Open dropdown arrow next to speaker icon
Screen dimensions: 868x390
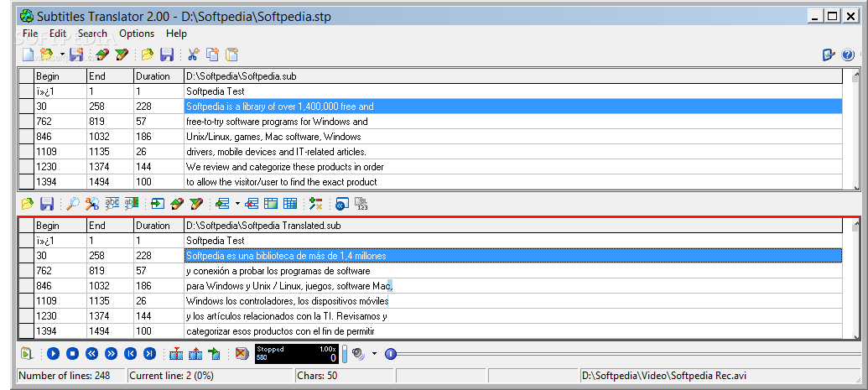click(x=374, y=353)
